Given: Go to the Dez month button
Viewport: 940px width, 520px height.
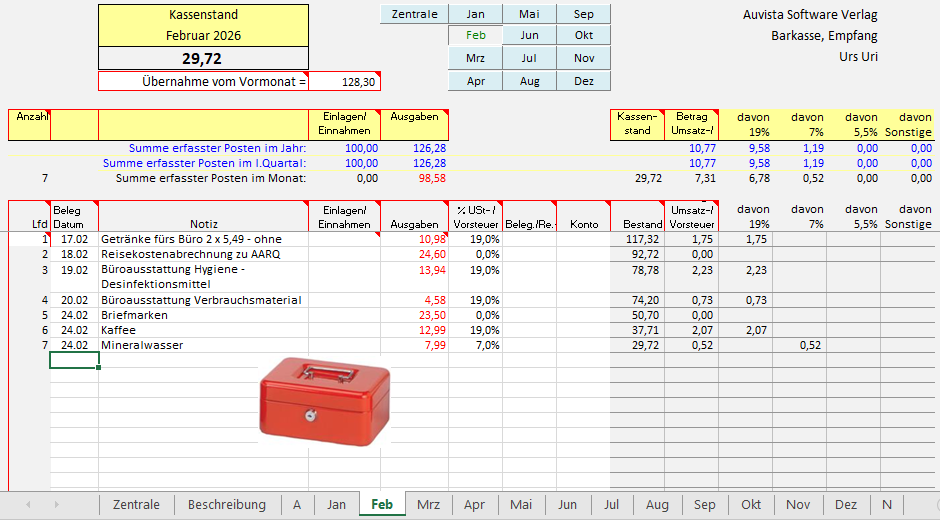Looking at the screenshot, I should coord(584,81).
